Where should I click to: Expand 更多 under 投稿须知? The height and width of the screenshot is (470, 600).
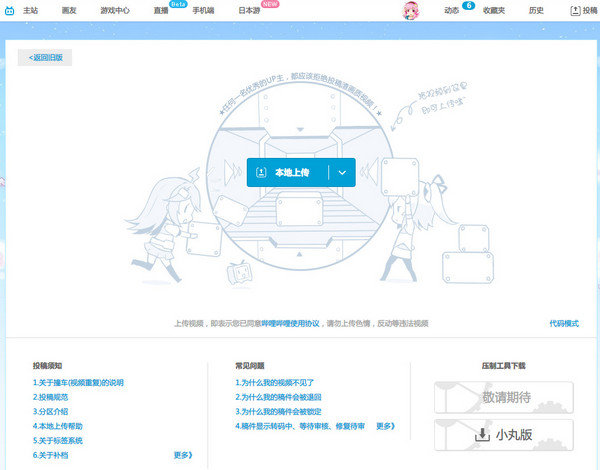182,455
